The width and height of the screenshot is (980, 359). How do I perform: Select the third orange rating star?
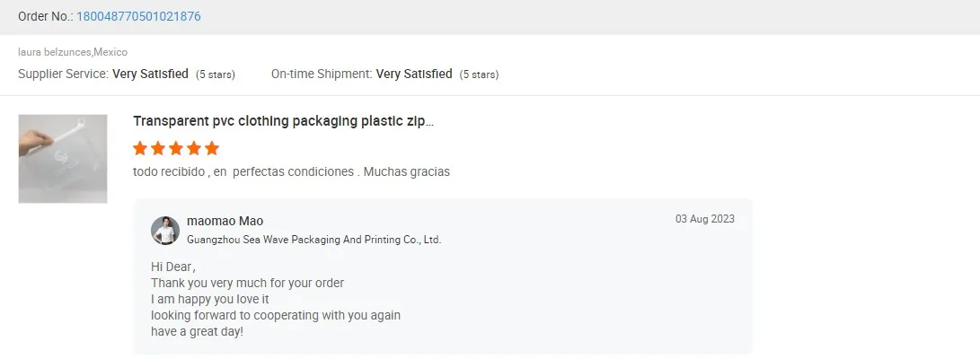point(176,148)
